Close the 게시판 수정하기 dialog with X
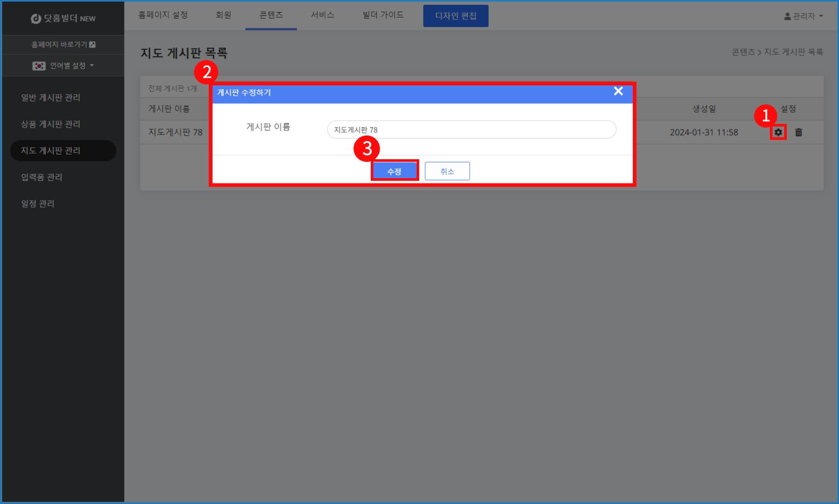 point(618,91)
